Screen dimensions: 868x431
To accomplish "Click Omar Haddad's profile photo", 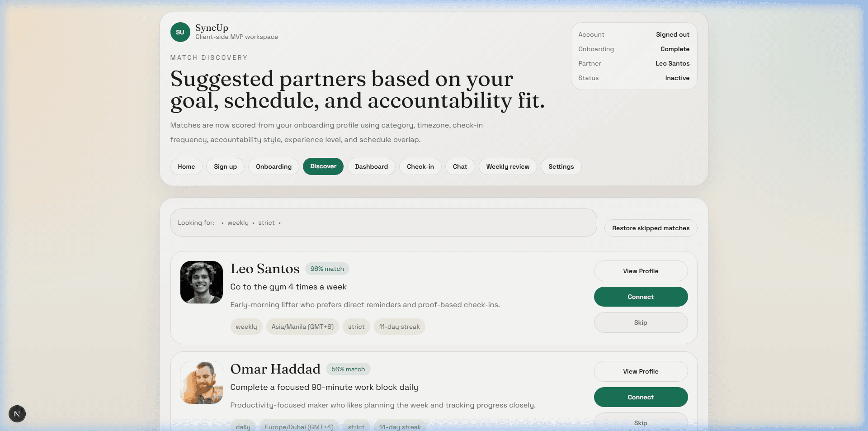I will point(201,383).
